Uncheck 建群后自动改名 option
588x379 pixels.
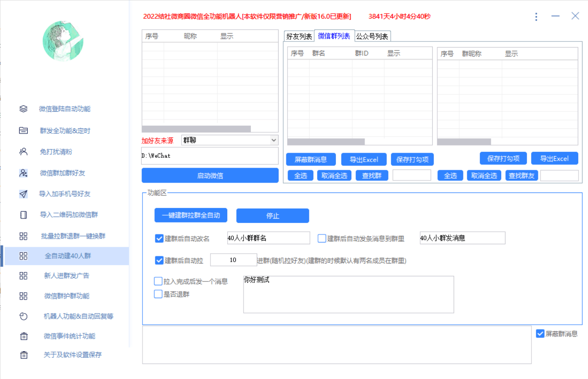159,238
